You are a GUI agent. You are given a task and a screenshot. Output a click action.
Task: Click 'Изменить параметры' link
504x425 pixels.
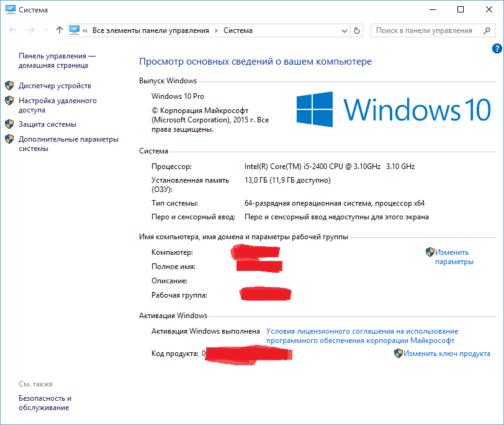pyautogui.click(x=454, y=257)
